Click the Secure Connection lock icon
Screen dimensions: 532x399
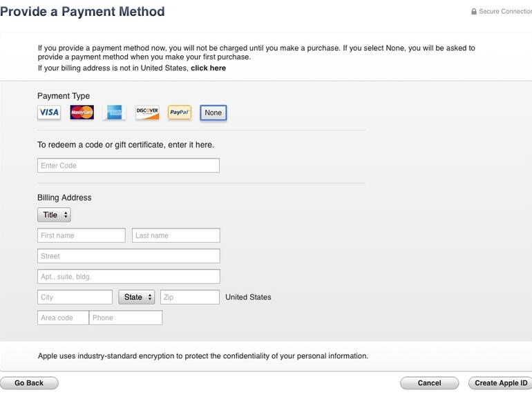click(x=474, y=12)
